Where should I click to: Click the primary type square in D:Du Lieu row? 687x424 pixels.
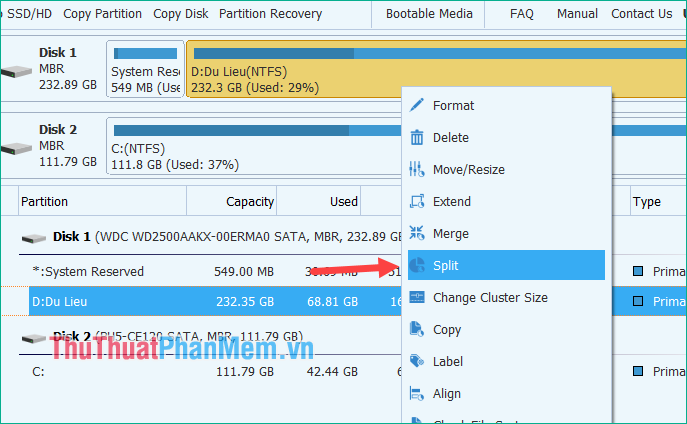(x=638, y=301)
